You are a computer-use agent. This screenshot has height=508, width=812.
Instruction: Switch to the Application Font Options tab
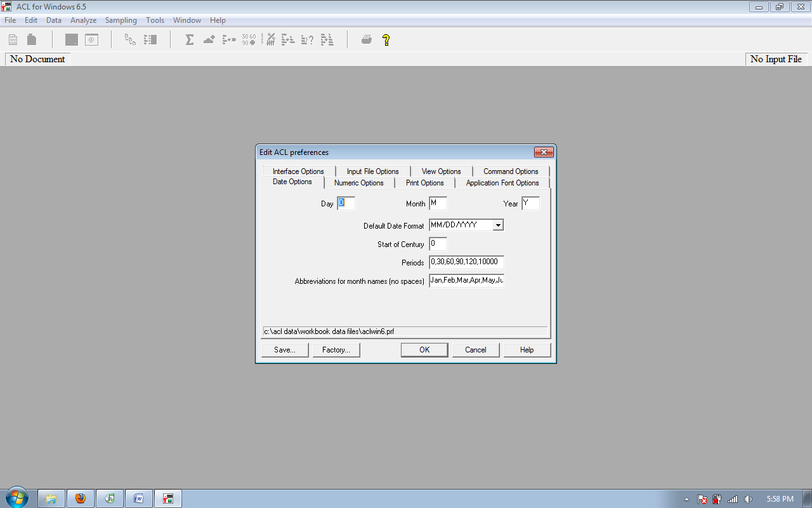pos(502,183)
